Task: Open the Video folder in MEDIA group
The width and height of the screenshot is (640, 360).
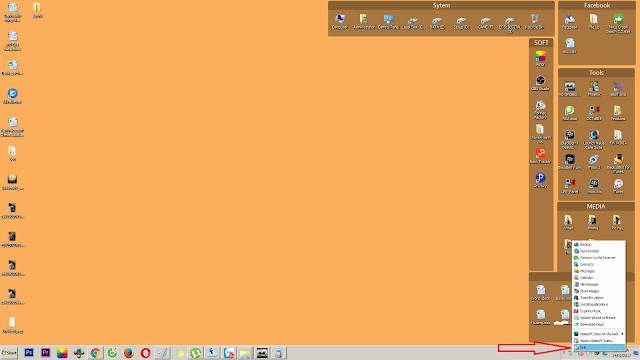Action: click(x=569, y=222)
